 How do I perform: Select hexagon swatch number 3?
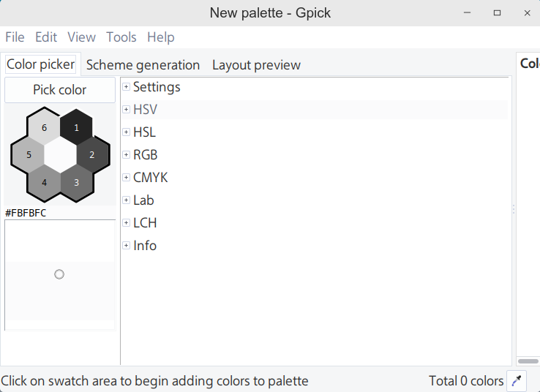(x=76, y=182)
